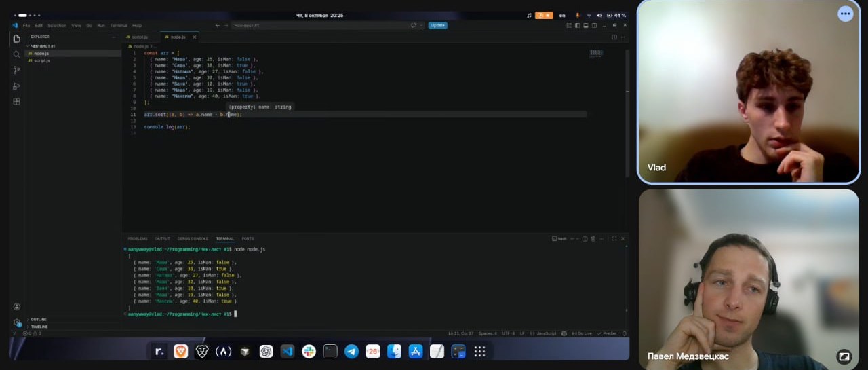Open the Copilot chat dropdown arrow
868x370 pixels.
(421, 25)
